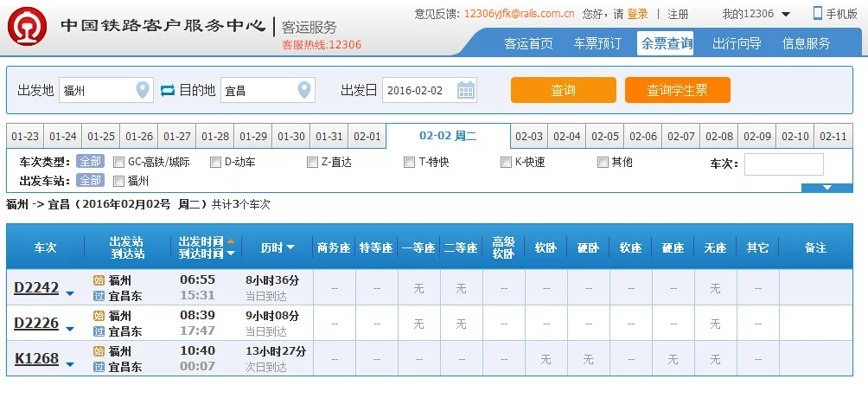Click the feedback email 12306yjfk@rails.com.cn

tap(519, 14)
